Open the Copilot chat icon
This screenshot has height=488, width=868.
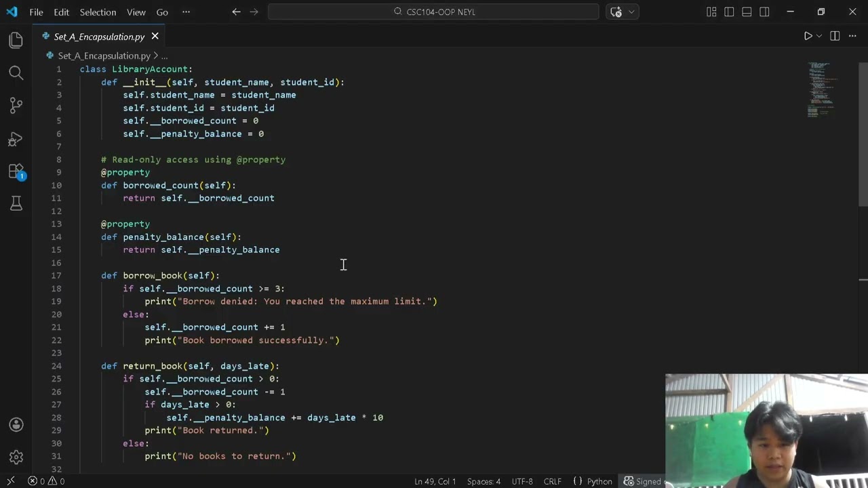tap(616, 12)
